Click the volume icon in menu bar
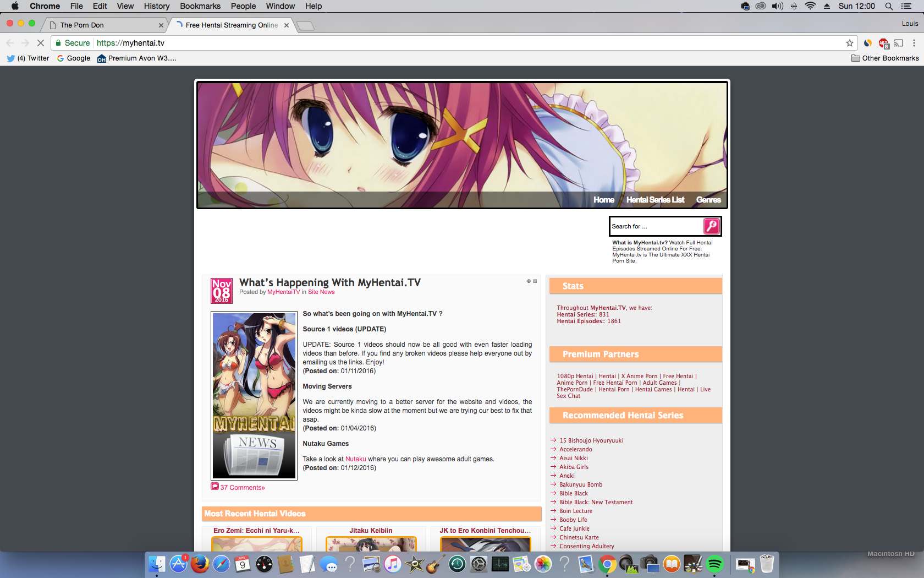Screen dimensions: 924x578 pos(777,6)
